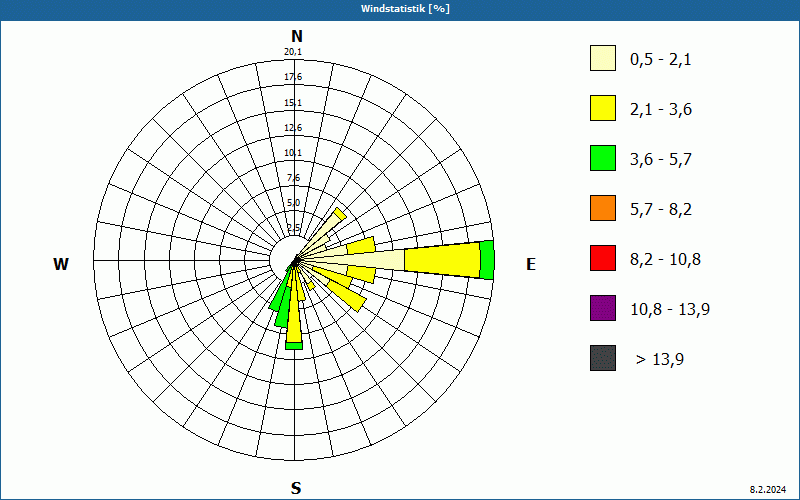Click the 'Windstatistik [%]' title bar text
Viewport: 800px width, 500px height.
click(x=405, y=9)
